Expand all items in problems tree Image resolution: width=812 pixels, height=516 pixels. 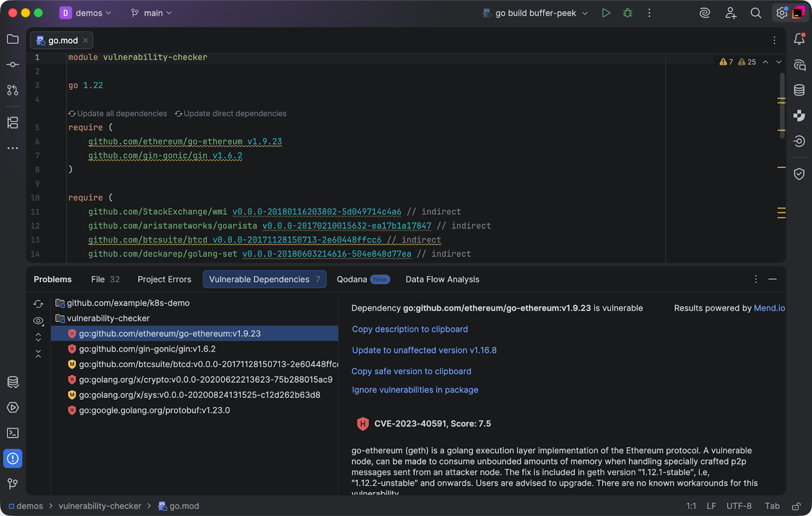click(38, 337)
